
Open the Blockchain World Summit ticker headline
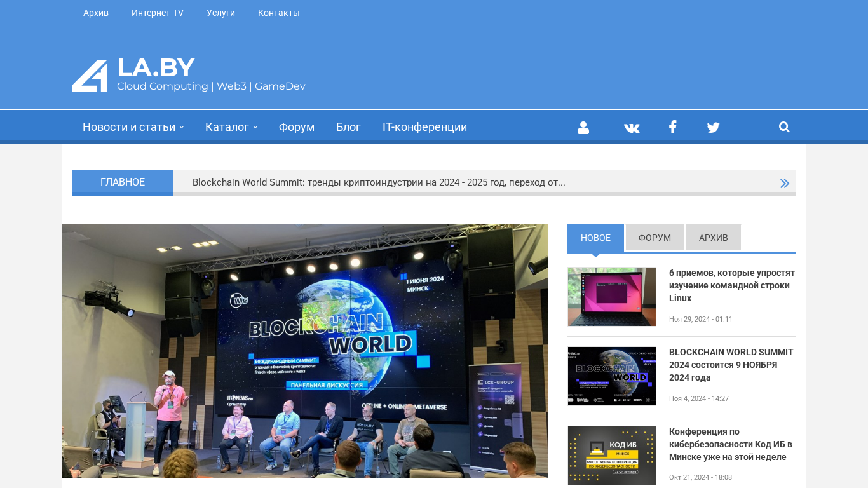[x=379, y=182]
